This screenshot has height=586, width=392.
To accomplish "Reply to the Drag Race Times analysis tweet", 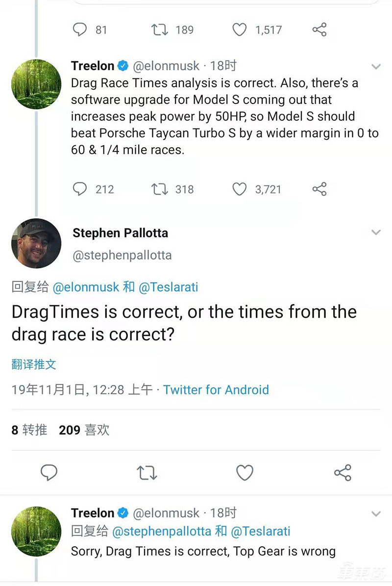I will coord(80,189).
